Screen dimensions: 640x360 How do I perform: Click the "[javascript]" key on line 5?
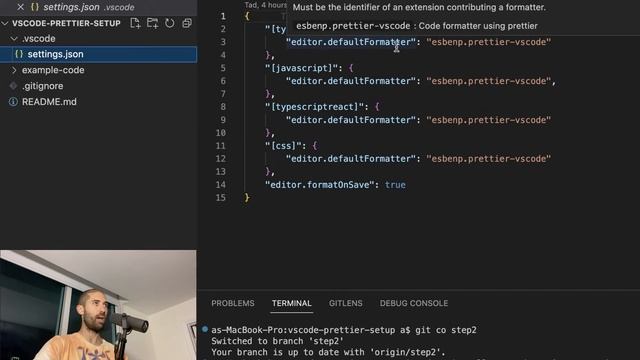click(302, 68)
